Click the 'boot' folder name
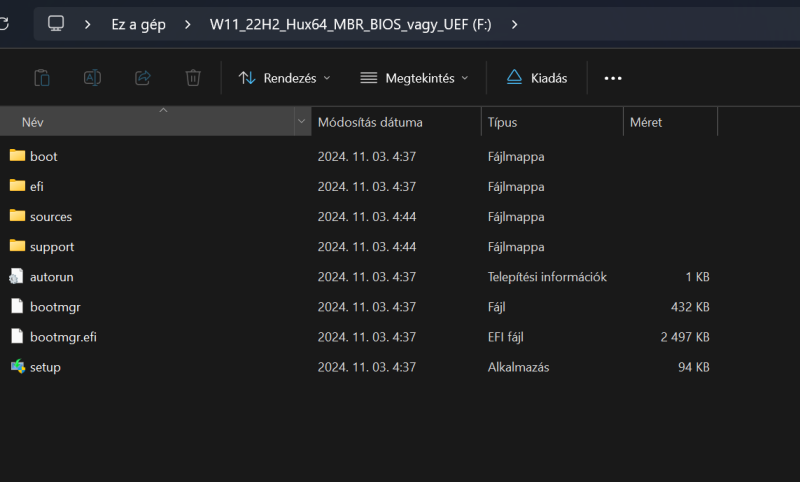 (x=43, y=157)
